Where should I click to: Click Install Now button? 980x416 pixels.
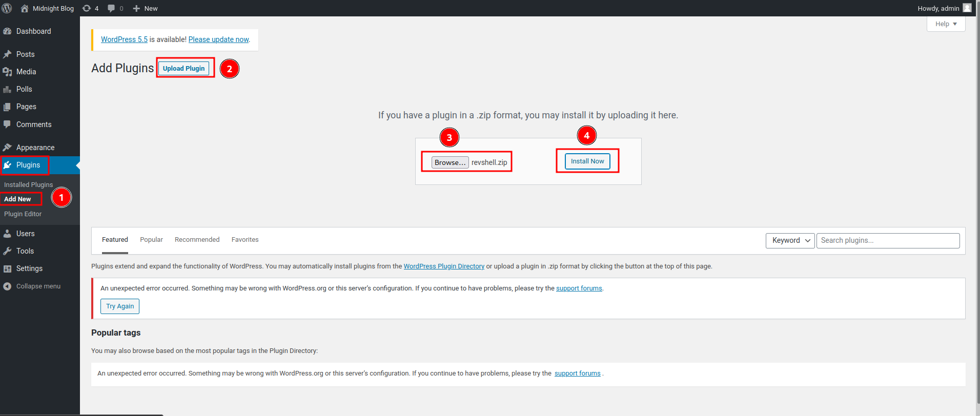point(587,161)
